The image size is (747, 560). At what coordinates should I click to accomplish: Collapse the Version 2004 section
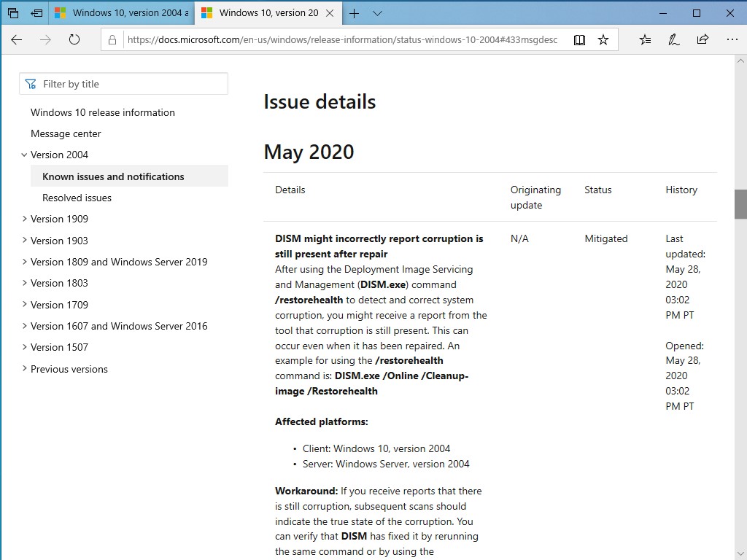[x=25, y=155]
